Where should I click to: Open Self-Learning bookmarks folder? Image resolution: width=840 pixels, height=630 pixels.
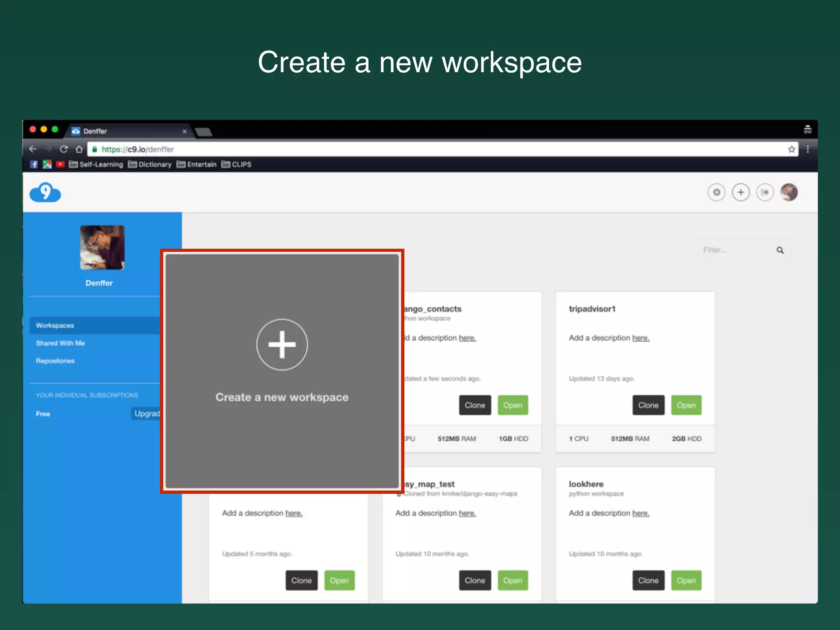(x=96, y=164)
